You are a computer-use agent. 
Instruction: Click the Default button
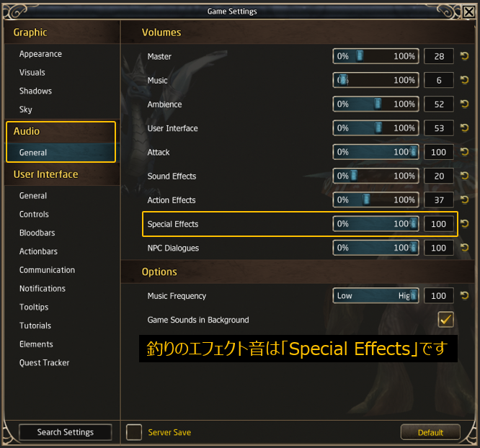pyautogui.click(x=430, y=432)
